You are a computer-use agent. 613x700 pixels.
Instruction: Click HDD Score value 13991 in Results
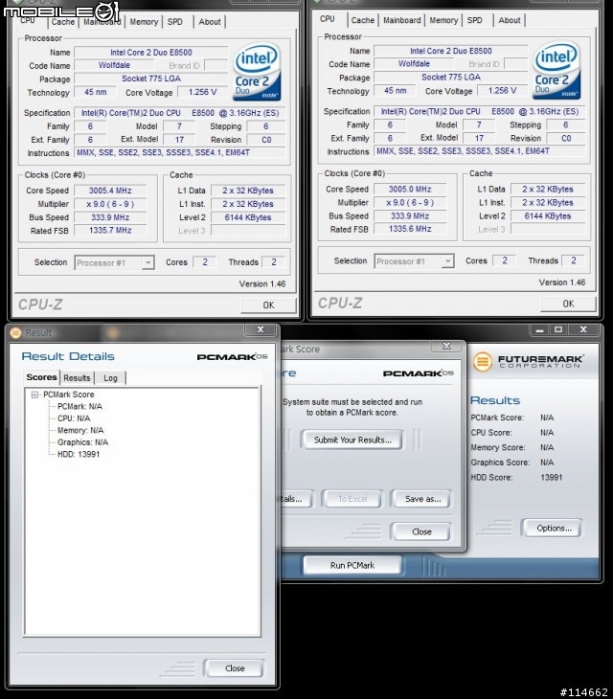click(552, 477)
